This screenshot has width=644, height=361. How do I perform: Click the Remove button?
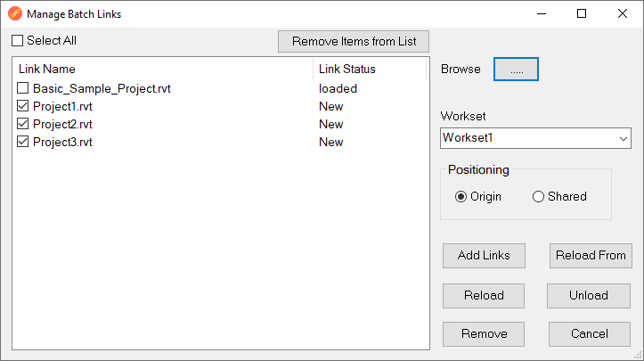click(x=484, y=334)
